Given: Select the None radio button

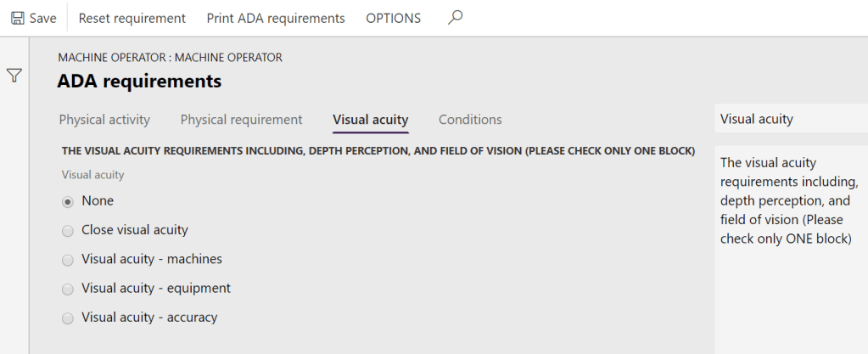Looking at the screenshot, I should click(x=68, y=202).
